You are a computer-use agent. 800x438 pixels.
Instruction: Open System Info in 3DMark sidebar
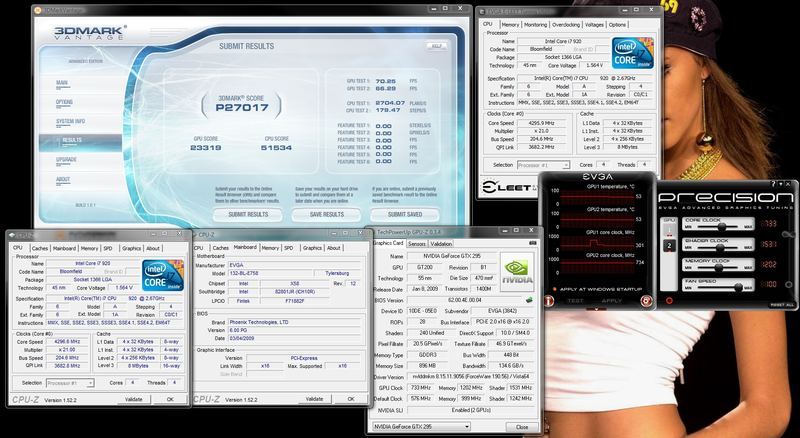[70, 121]
